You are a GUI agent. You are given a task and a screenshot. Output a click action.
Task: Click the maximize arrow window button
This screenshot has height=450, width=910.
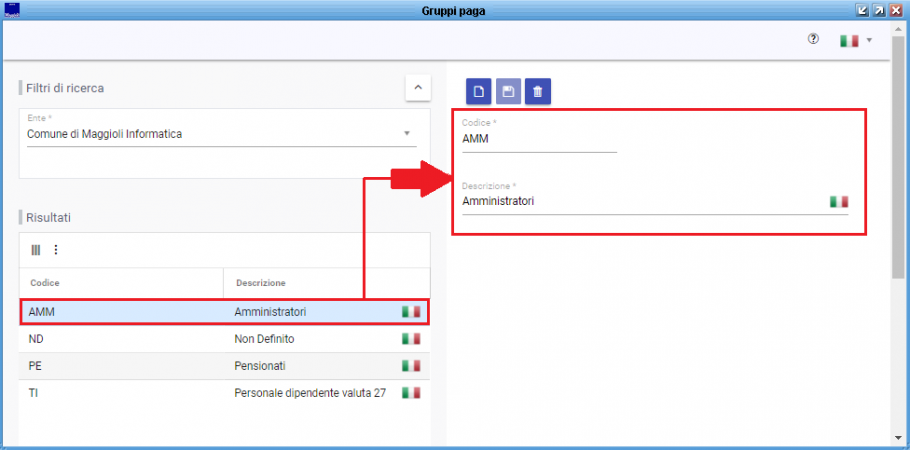point(879,10)
